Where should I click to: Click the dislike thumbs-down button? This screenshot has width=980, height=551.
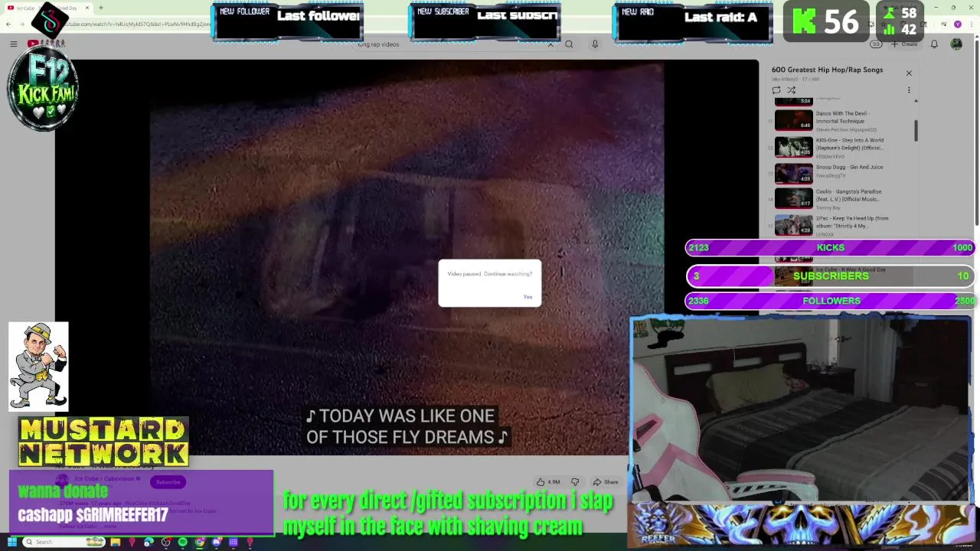(575, 482)
